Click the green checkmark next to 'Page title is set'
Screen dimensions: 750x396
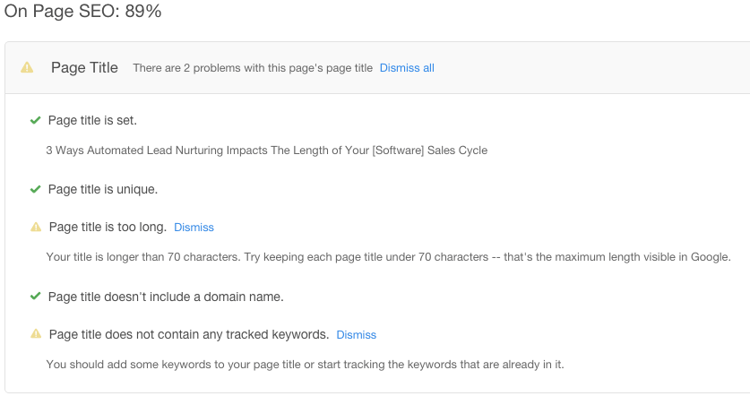tap(35, 120)
